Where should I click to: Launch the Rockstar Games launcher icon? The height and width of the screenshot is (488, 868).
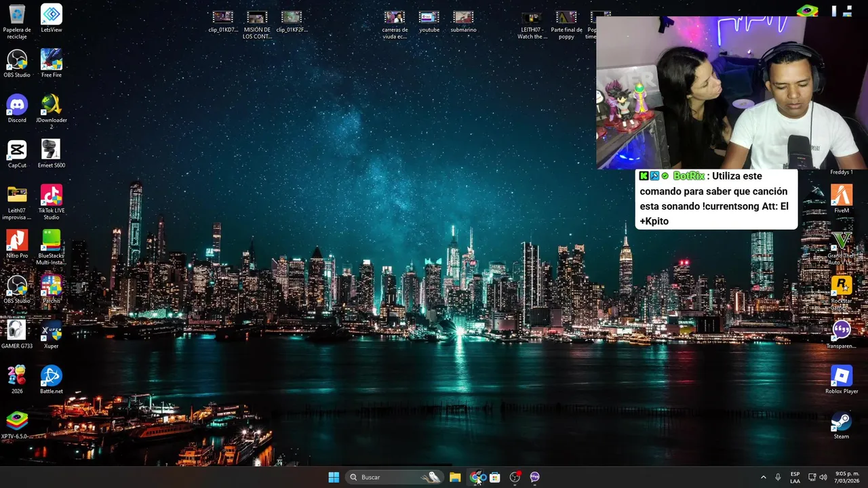[x=842, y=293]
